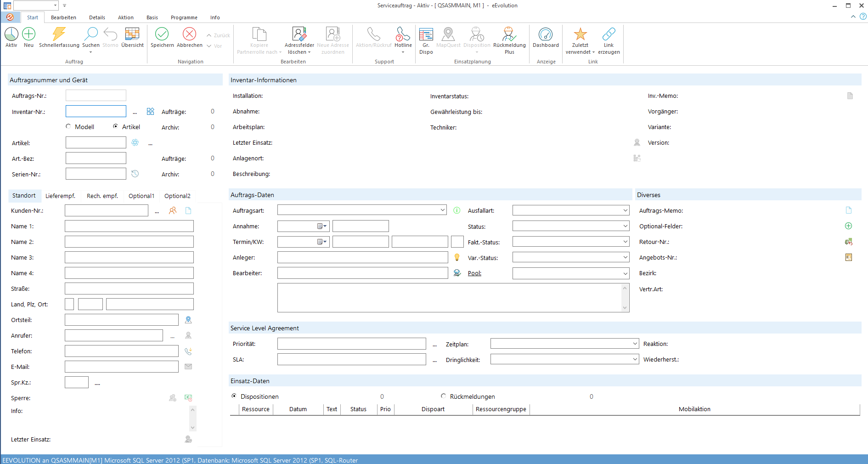The height and width of the screenshot is (464, 868).
Task: Switch to the Bearbeiten ribbon tab
Action: [x=63, y=17]
